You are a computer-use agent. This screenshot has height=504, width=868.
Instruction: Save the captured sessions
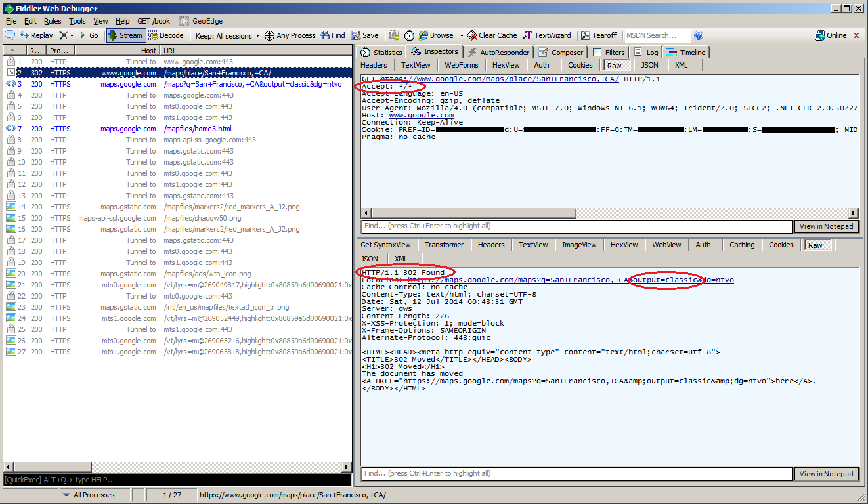tap(365, 35)
